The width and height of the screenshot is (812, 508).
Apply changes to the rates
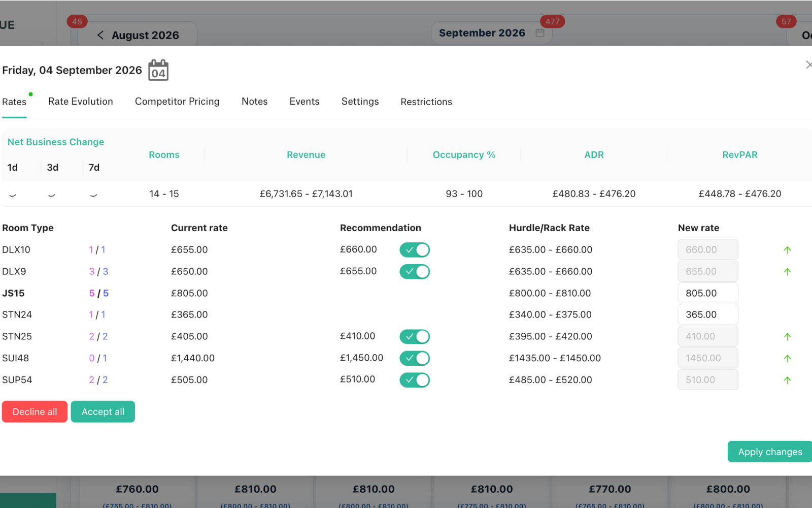[x=770, y=452]
